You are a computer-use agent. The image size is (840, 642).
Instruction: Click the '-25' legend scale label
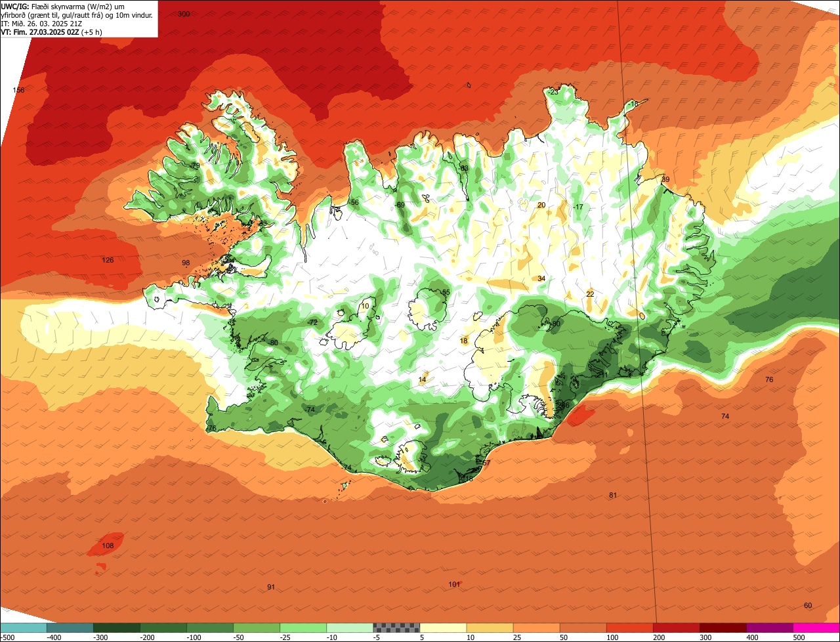click(286, 637)
